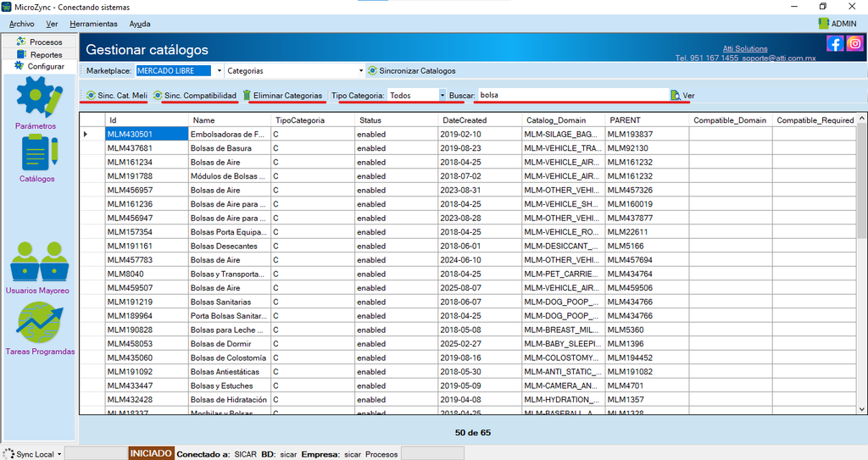This screenshot has width=868, height=460.
Task: Select the parent cell MLM193837
Action: point(647,134)
